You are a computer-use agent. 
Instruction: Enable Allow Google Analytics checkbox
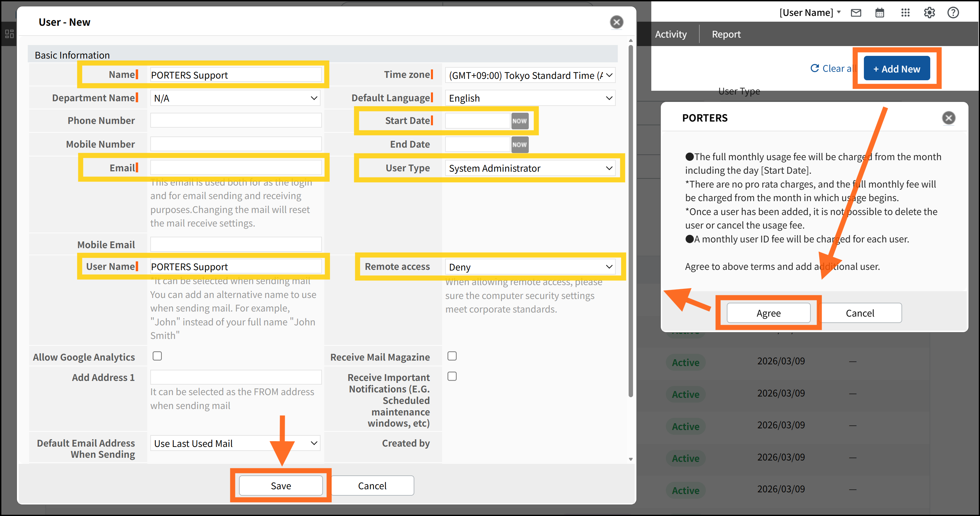(x=157, y=356)
